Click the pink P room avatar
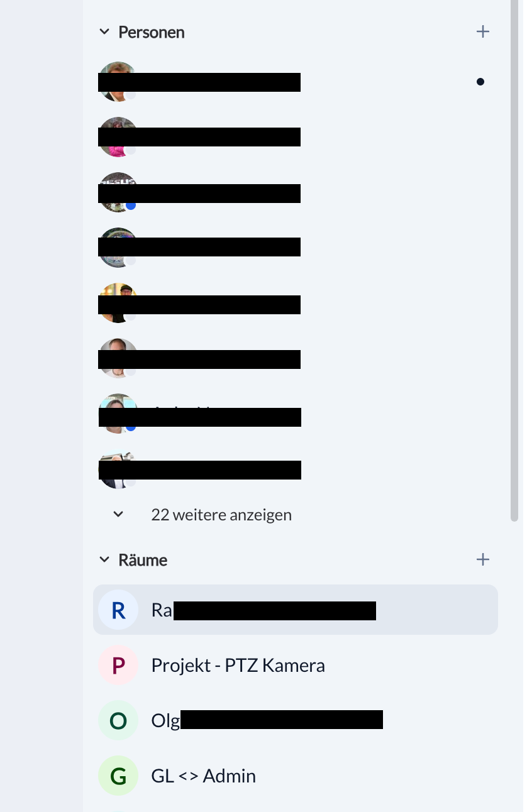The width and height of the screenshot is (527, 812). pyautogui.click(x=118, y=665)
